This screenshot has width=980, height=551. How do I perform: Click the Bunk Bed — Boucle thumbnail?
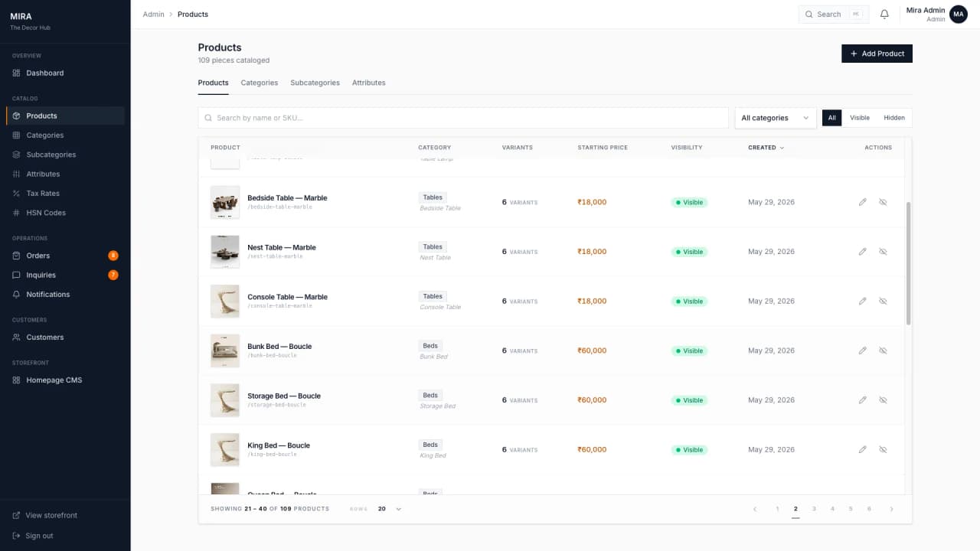(x=225, y=350)
